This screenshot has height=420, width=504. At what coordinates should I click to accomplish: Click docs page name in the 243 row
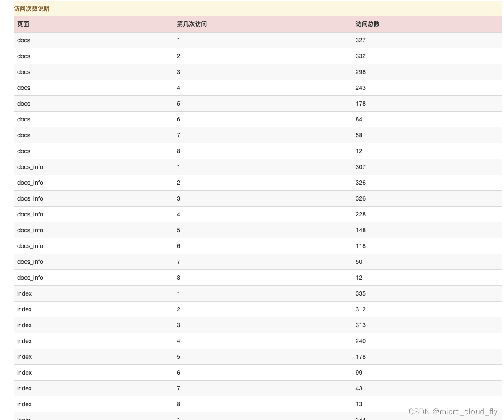(x=24, y=88)
